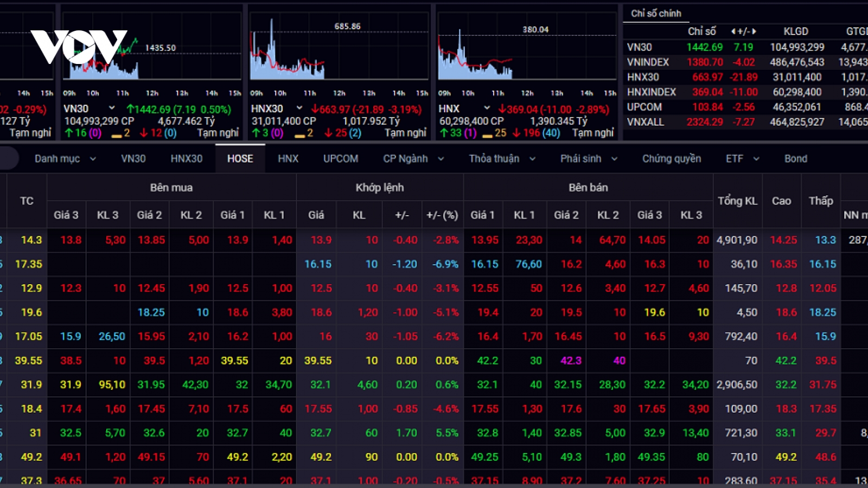Open the HNX30 index dropdown chevron
Viewport: 868px width, 488px height.
click(x=299, y=108)
